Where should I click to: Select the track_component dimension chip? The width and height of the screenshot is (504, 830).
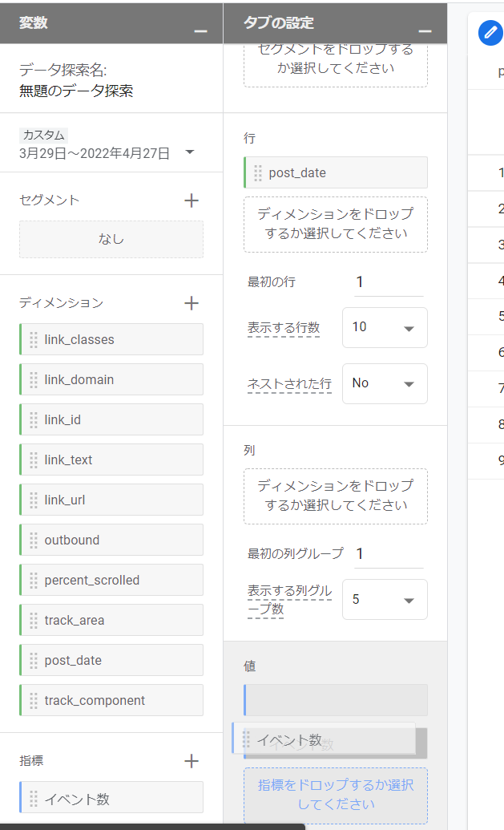[x=111, y=700]
